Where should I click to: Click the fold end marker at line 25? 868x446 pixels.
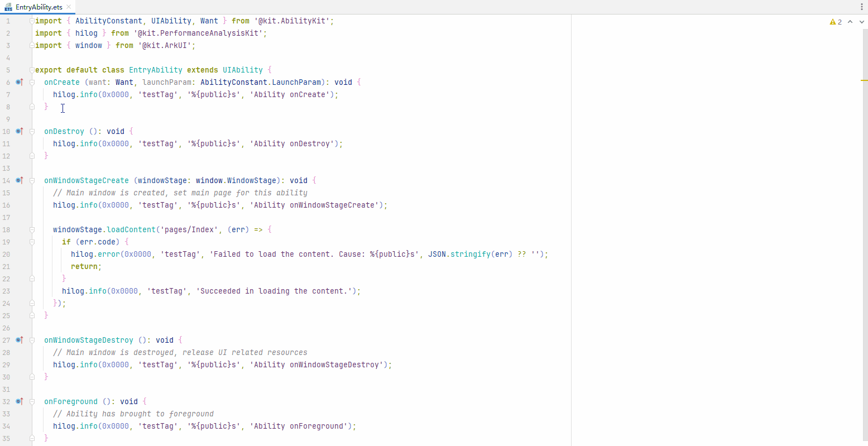click(x=32, y=315)
